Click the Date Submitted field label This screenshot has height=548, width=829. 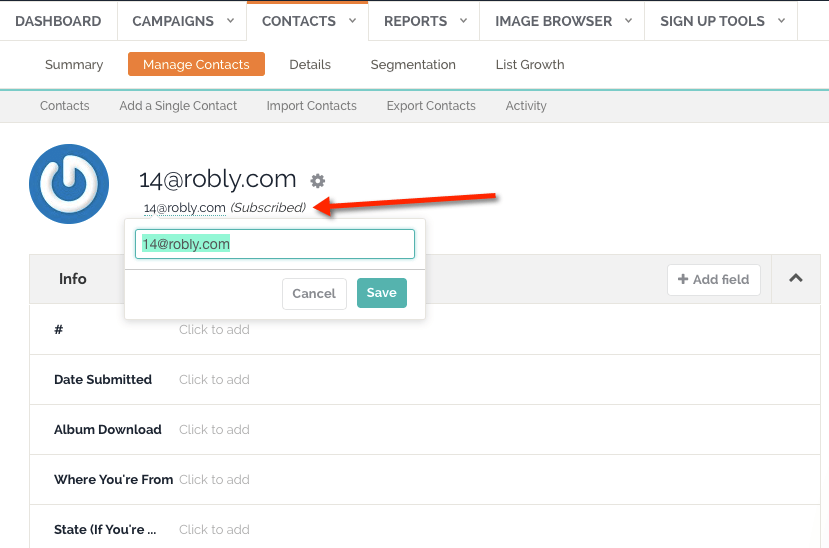point(103,379)
